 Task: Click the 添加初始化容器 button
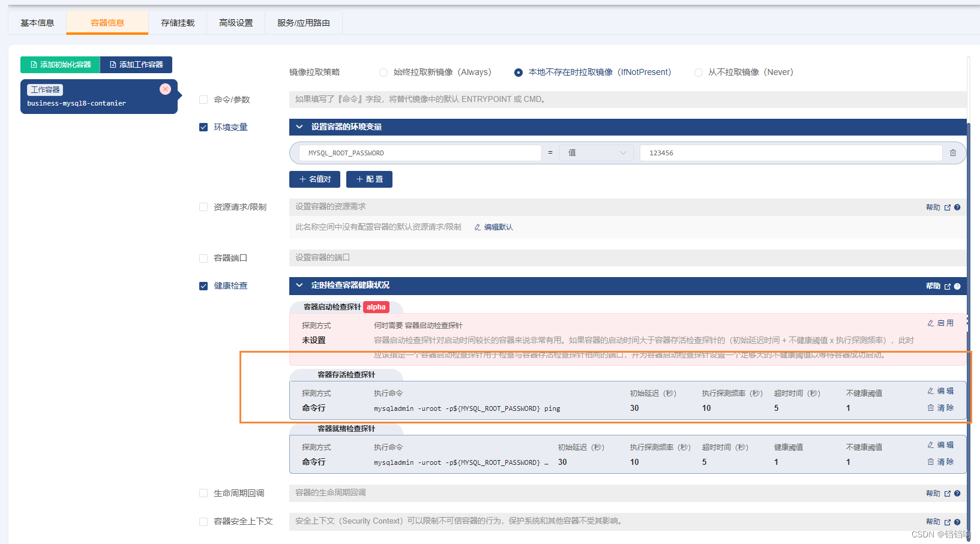60,65
